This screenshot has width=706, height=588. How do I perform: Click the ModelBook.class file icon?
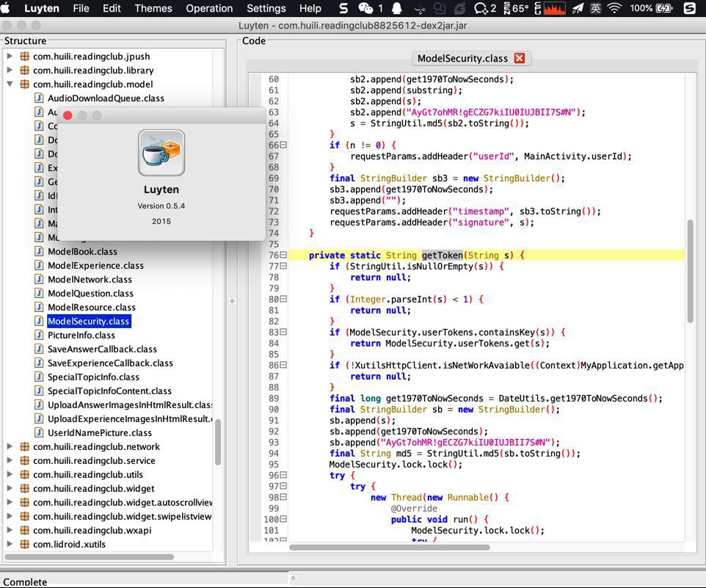coord(40,251)
